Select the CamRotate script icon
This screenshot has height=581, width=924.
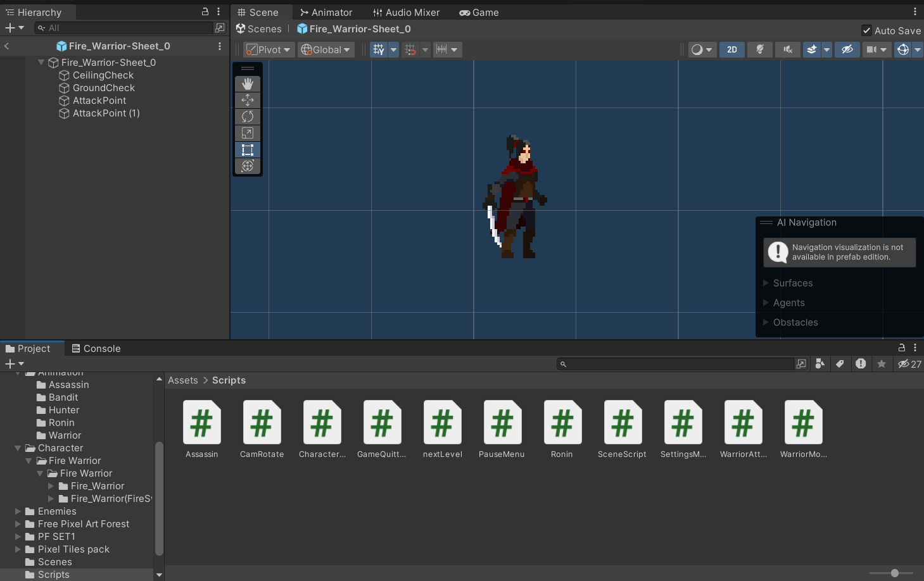click(x=262, y=422)
